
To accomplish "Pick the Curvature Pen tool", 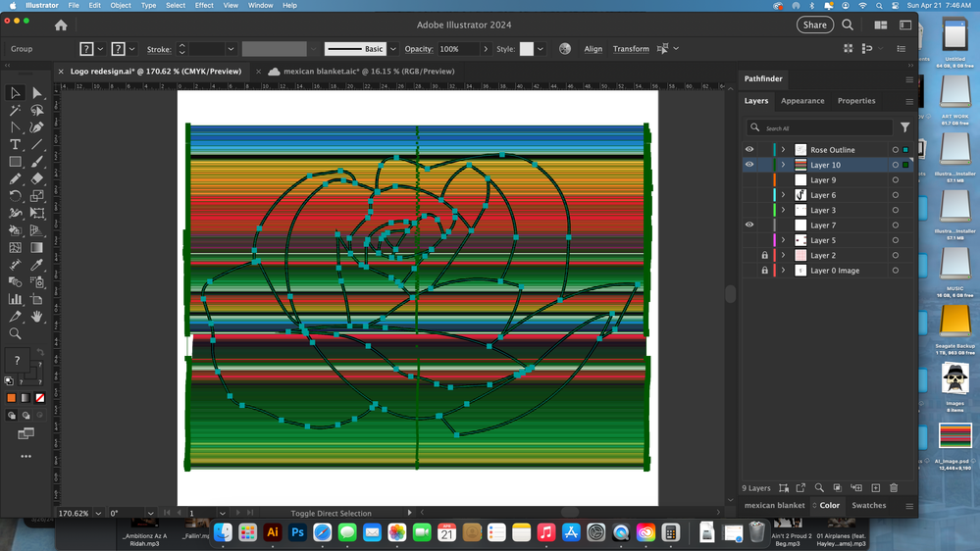I will click(37, 127).
